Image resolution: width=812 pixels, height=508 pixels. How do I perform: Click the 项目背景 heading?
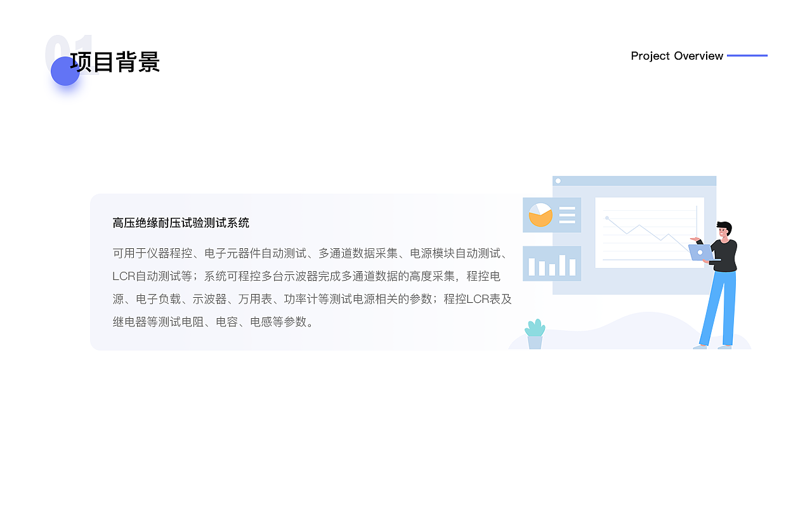tap(115, 63)
